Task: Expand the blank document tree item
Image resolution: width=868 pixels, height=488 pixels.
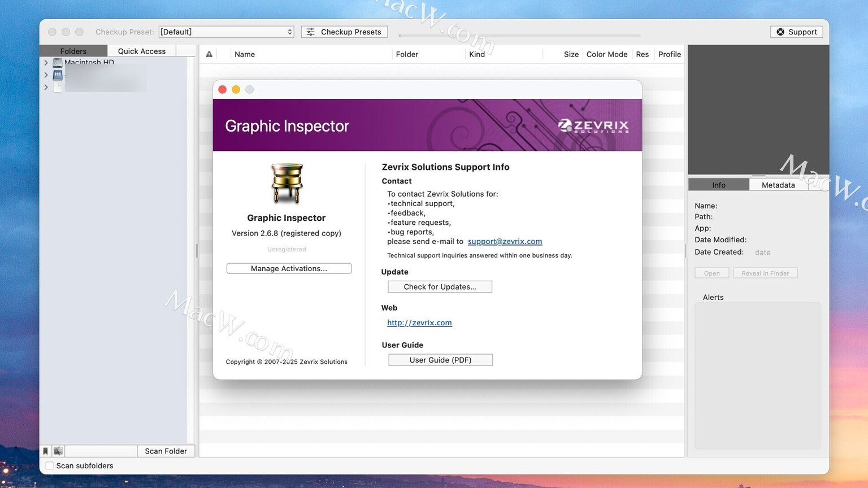Action: [x=46, y=87]
